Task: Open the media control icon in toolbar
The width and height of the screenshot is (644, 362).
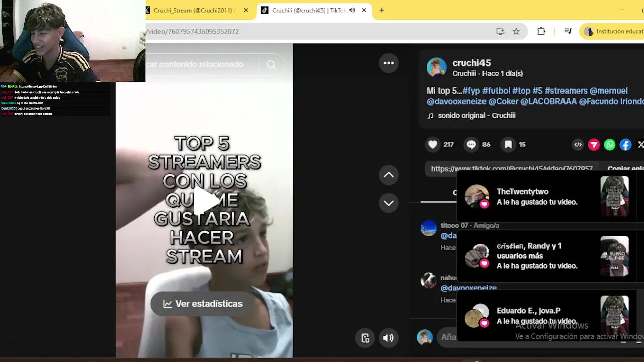Action: pos(568,31)
